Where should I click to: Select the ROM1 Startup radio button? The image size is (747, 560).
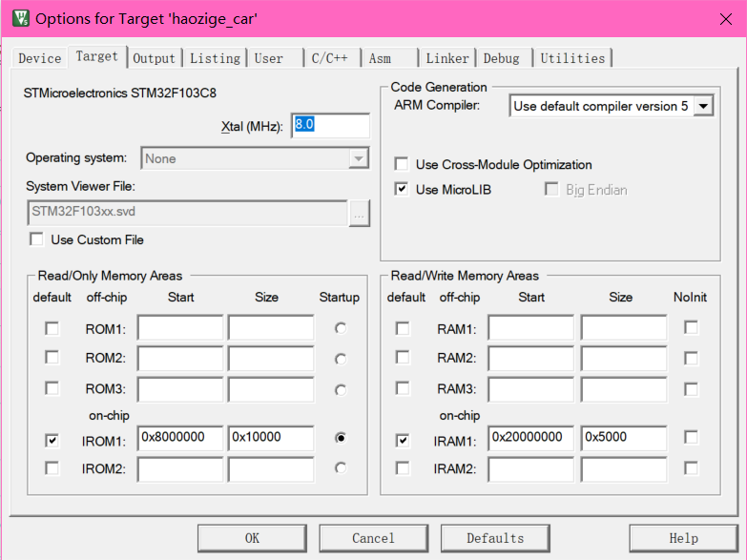tap(341, 328)
